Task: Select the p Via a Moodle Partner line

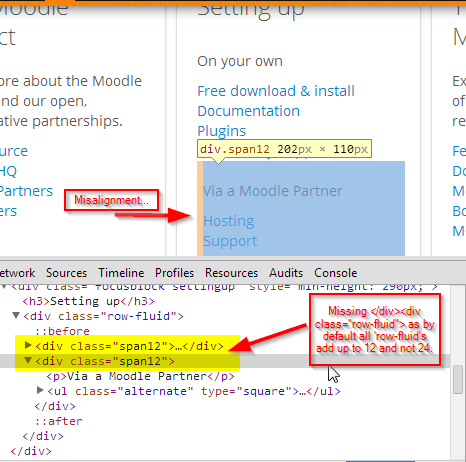Action: point(140,376)
